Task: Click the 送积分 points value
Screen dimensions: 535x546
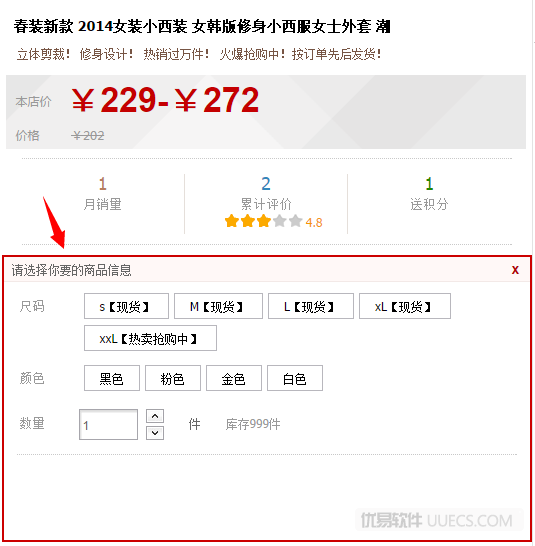Action: (429, 184)
